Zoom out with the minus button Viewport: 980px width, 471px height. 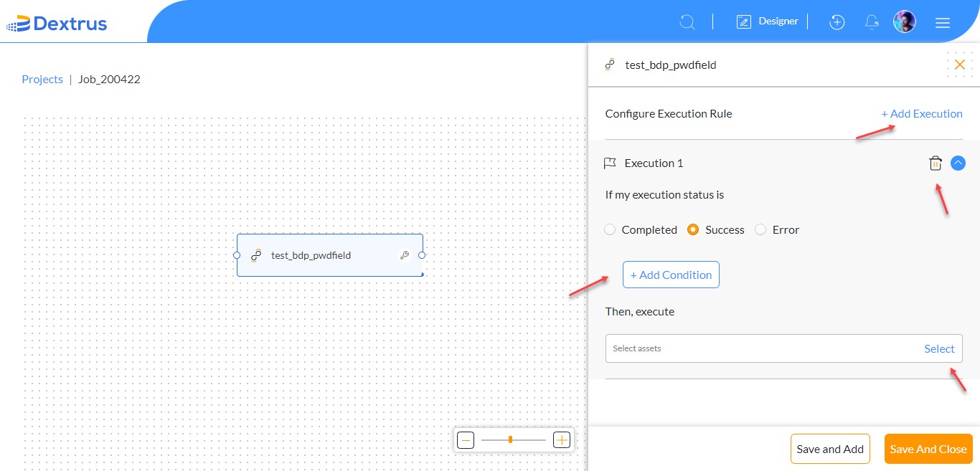click(466, 439)
